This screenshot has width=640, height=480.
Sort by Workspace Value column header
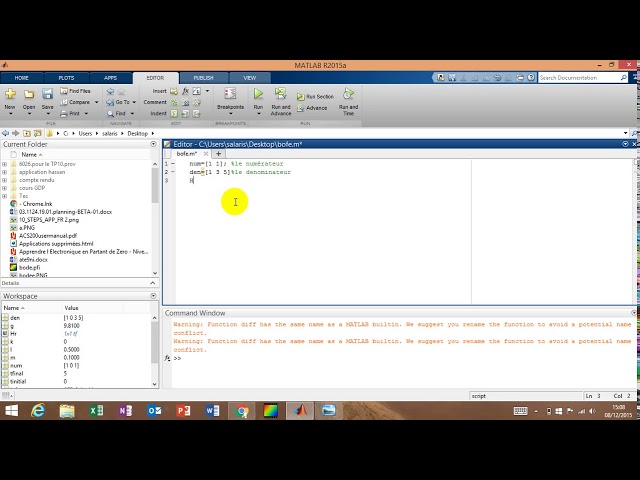point(71,308)
